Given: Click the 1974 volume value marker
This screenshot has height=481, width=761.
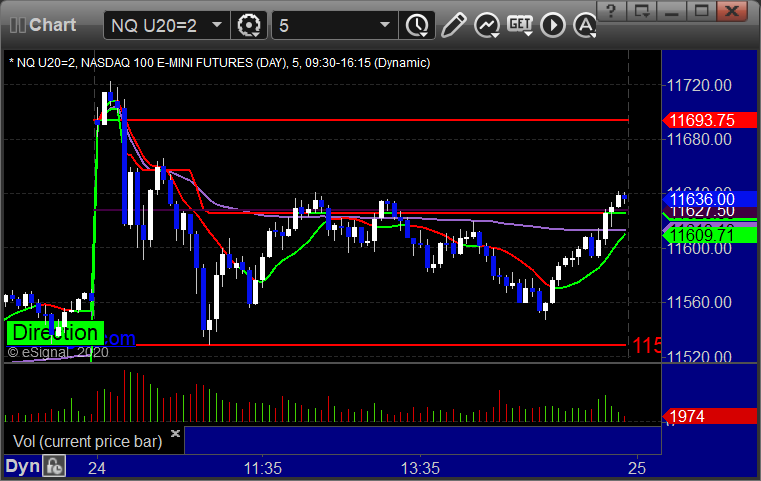Looking at the screenshot, I should (710, 416).
